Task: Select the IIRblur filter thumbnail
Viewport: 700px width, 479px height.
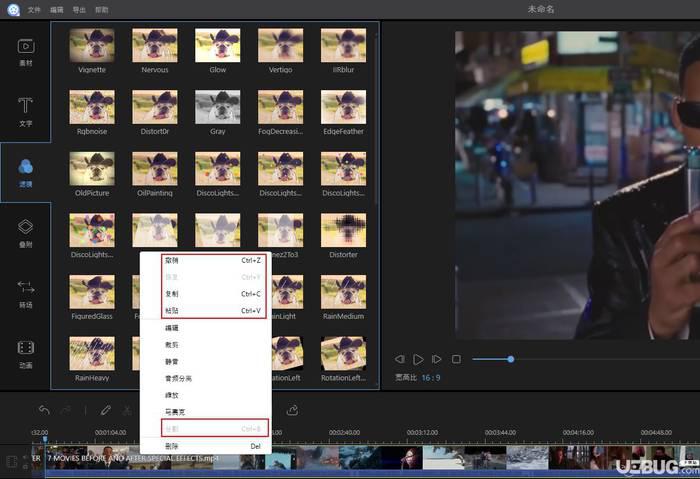Action: [x=343, y=45]
